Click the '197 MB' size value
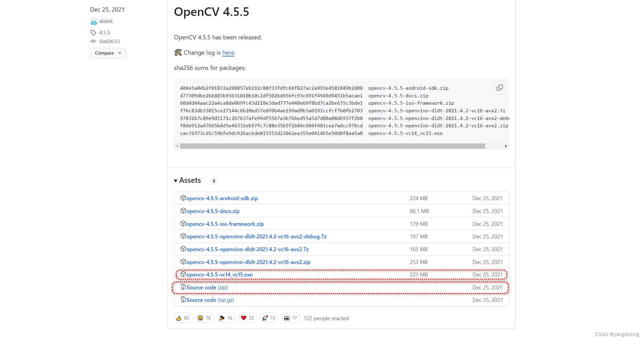 419,237
